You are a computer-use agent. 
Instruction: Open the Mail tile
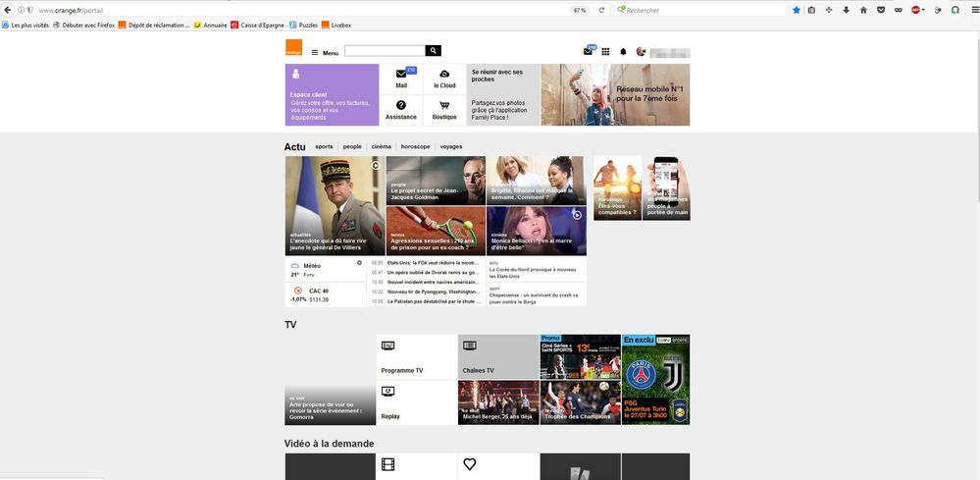[401, 79]
